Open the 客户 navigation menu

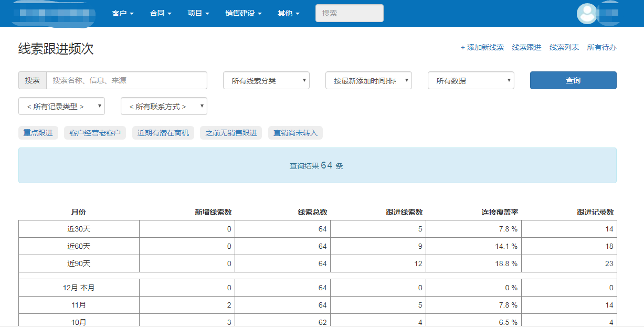point(123,13)
